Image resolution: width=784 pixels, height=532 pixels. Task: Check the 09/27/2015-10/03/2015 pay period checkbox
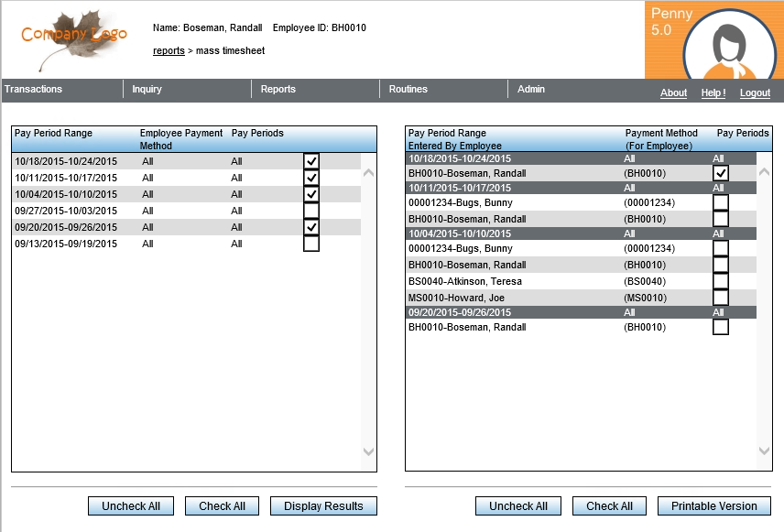[x=311, y=211]
